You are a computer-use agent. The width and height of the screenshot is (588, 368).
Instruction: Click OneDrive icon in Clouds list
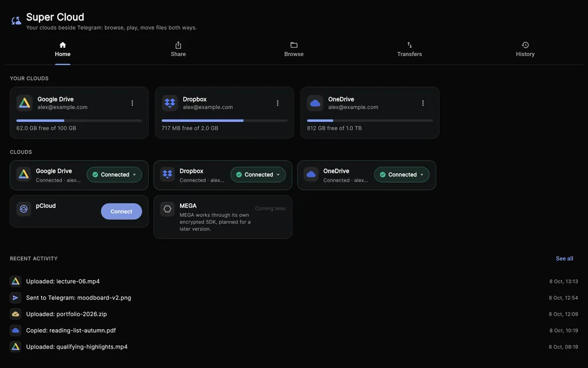coord(311,175)
